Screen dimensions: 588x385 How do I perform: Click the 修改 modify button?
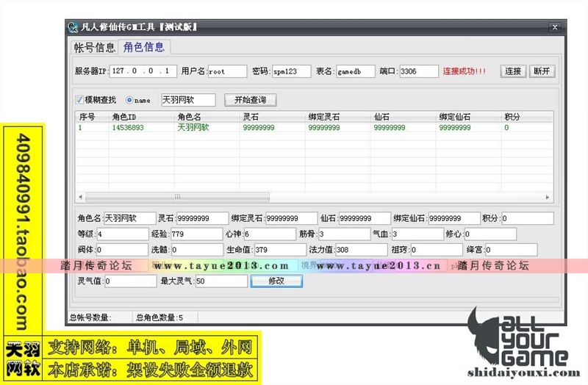point(276,281)
